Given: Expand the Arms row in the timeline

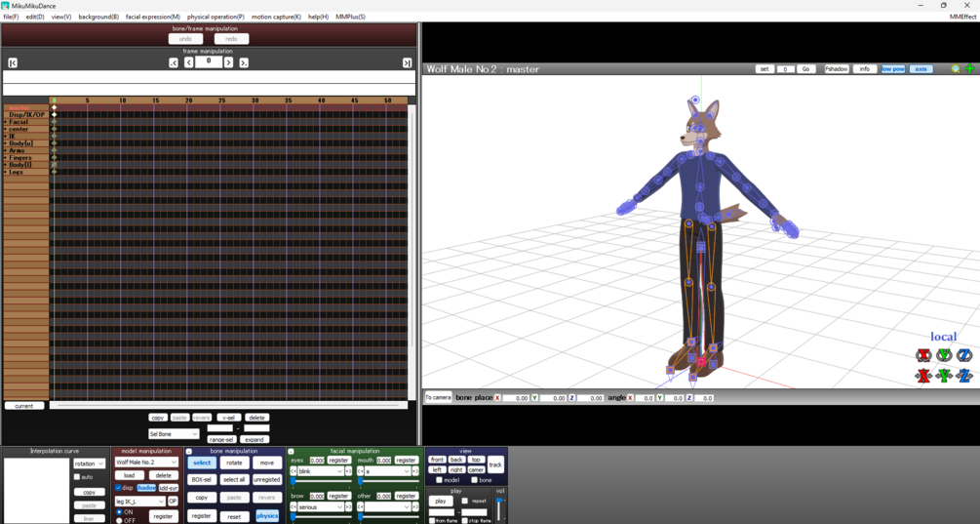Looking at the screenshot, I should click(6, 150).
